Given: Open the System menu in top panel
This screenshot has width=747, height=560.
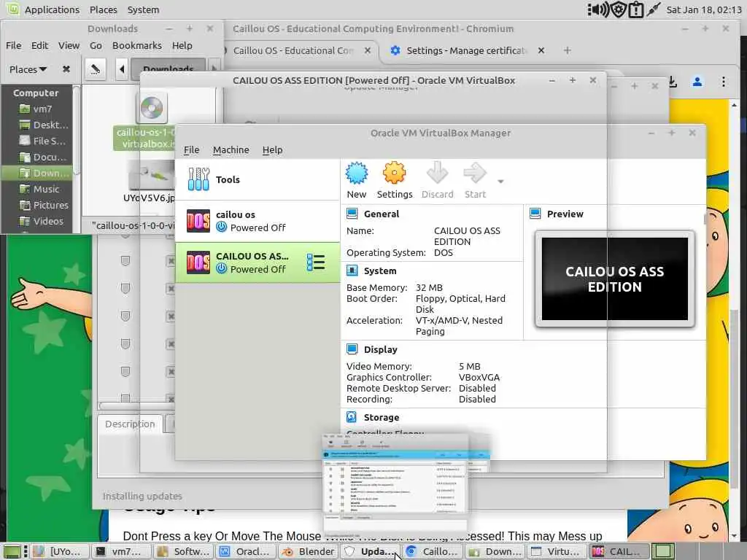Looking at the screenshot, I should tap(143, 9).
